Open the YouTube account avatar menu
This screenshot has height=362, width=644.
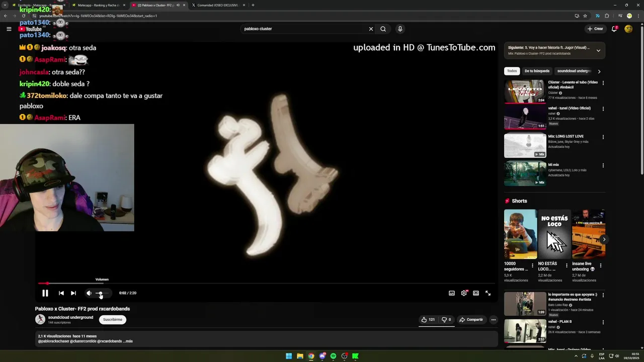[628, 29]
